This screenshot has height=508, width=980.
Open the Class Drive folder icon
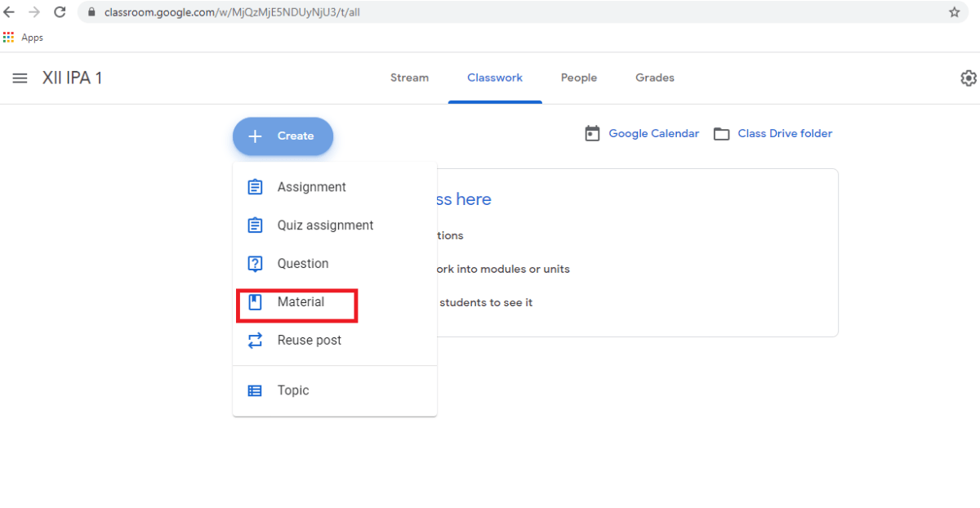(x=721, y=133)
